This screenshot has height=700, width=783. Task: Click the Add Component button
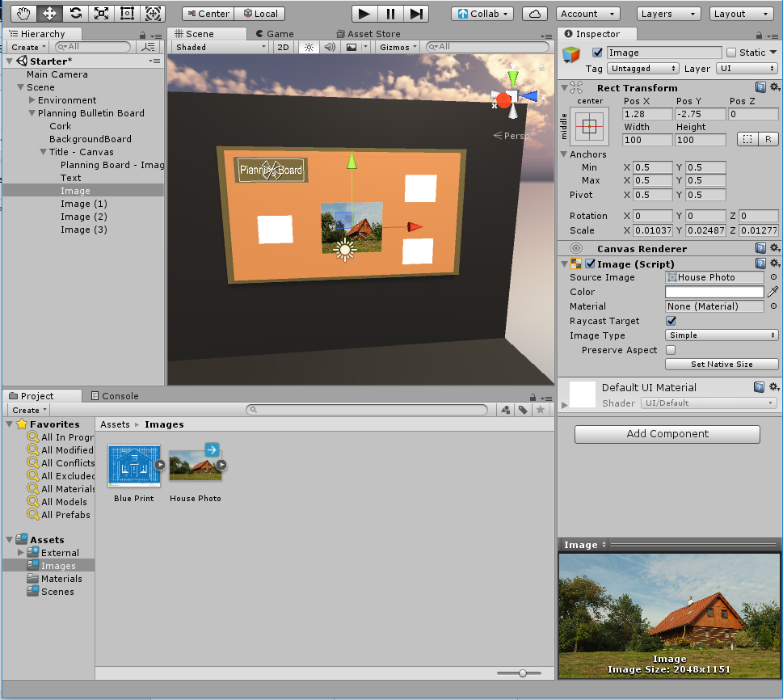coord(667,434)
